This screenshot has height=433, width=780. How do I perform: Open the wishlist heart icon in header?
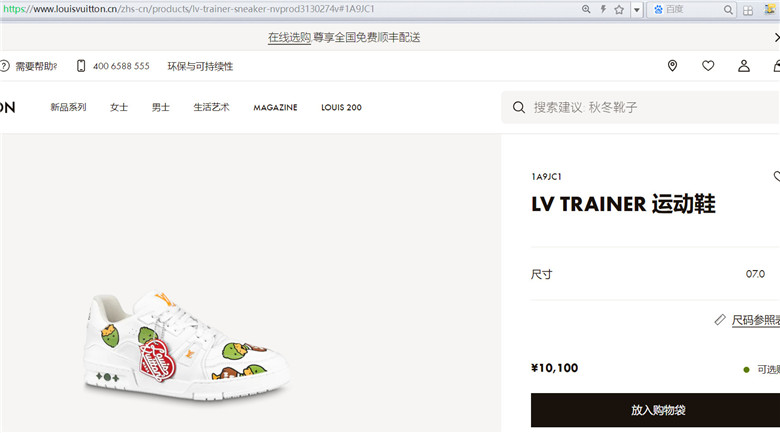[x=708, y=66]
